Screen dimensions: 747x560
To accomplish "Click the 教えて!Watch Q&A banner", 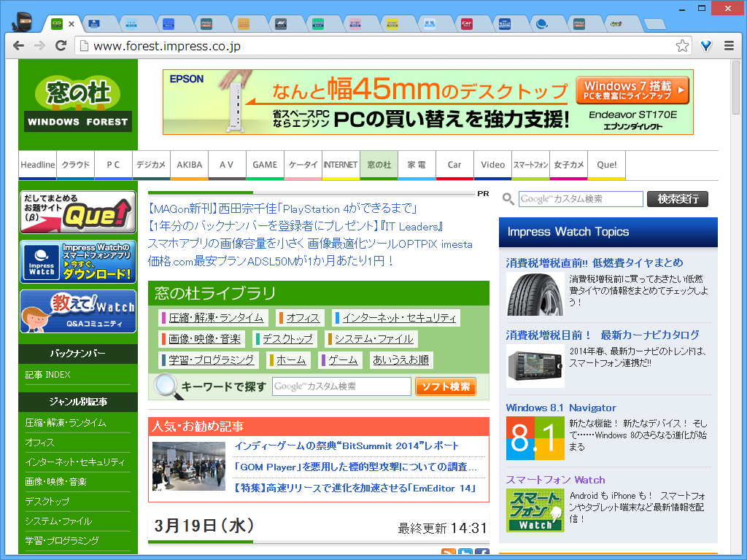I will point(77,311).
